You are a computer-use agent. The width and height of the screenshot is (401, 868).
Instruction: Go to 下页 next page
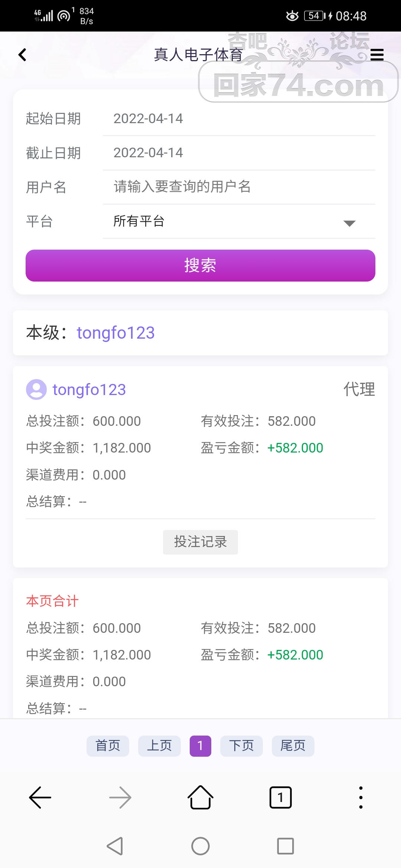click(241, 746)
